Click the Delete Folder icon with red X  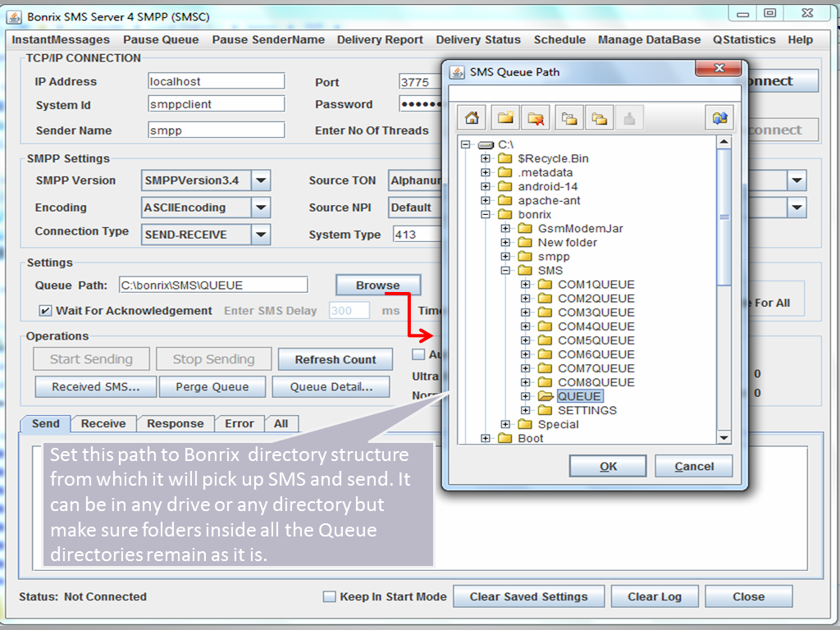pyautogui.click(x=535, y=118)
